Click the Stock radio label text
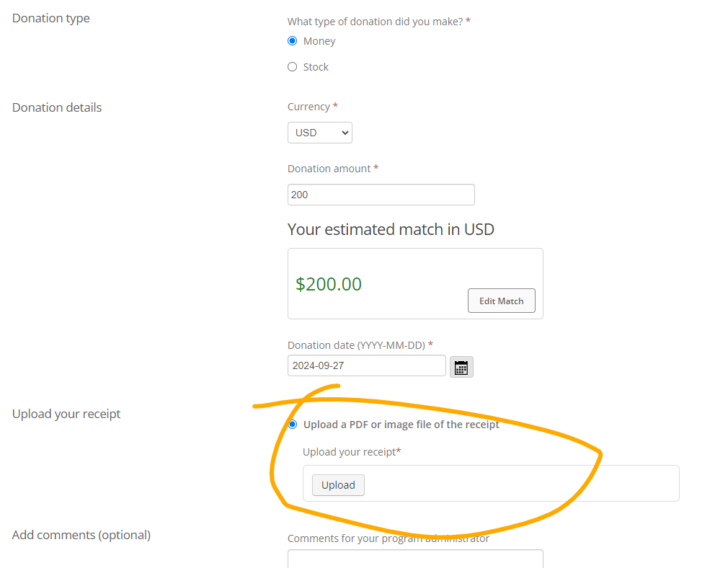 coord(316,67)
